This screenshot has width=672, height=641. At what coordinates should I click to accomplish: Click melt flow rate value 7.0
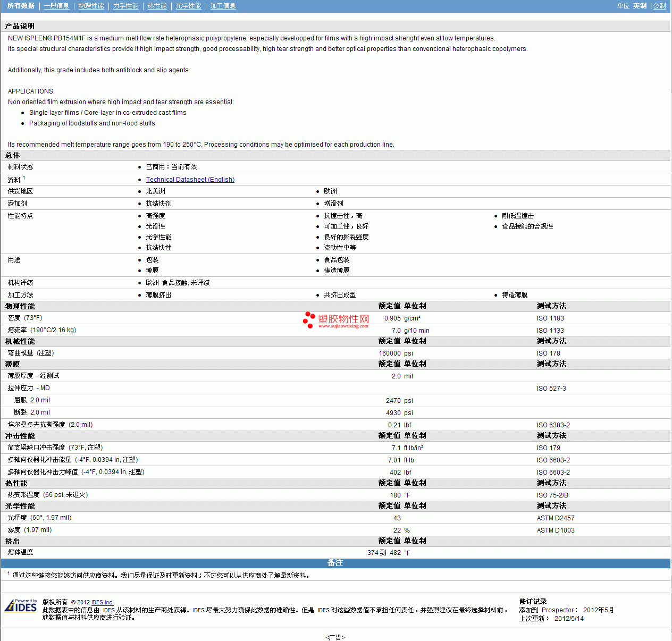(396, 331)
